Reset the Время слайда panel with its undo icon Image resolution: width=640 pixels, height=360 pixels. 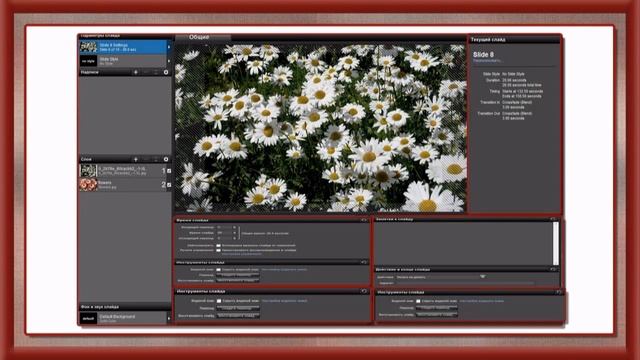coord(364,220)
